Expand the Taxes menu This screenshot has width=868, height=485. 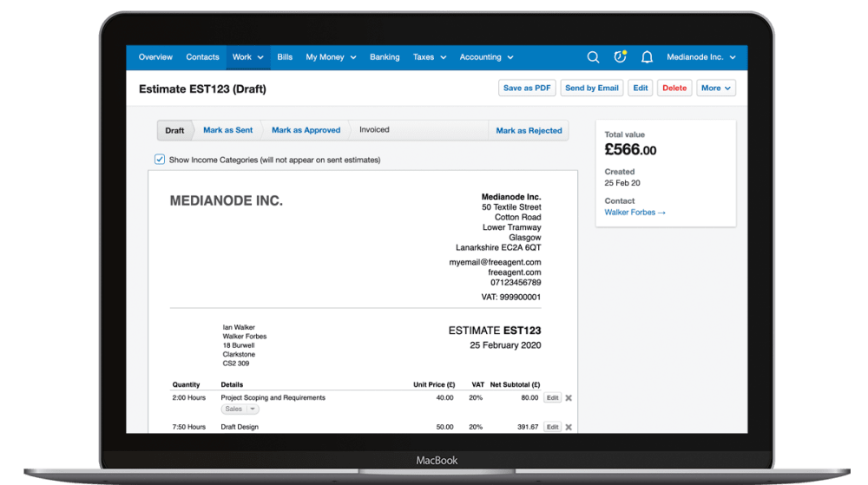click(x=429, y=57)
